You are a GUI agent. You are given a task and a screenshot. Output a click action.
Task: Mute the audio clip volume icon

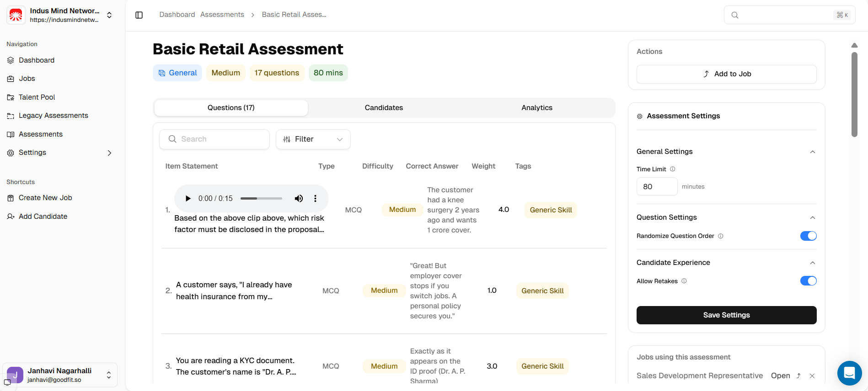point(299,199)
